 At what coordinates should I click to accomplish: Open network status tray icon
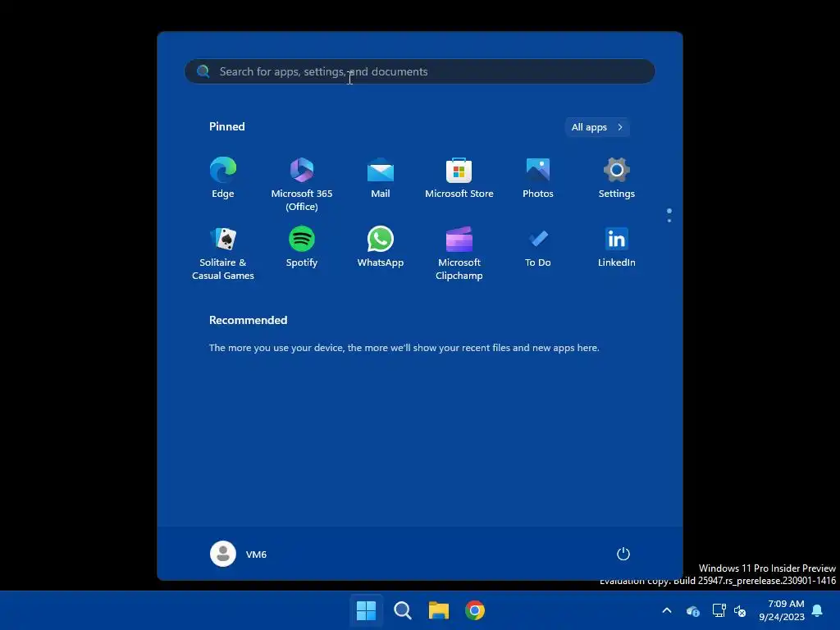tap(719, 610)
